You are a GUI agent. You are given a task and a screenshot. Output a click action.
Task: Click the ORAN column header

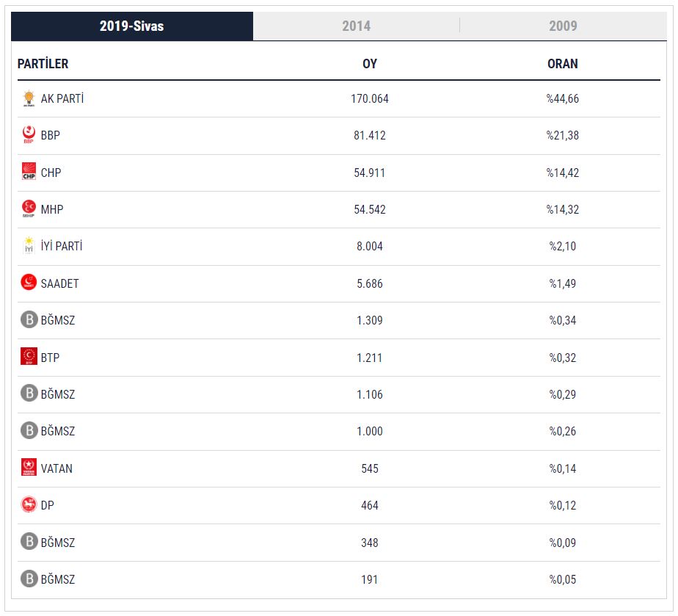point(563,64)
